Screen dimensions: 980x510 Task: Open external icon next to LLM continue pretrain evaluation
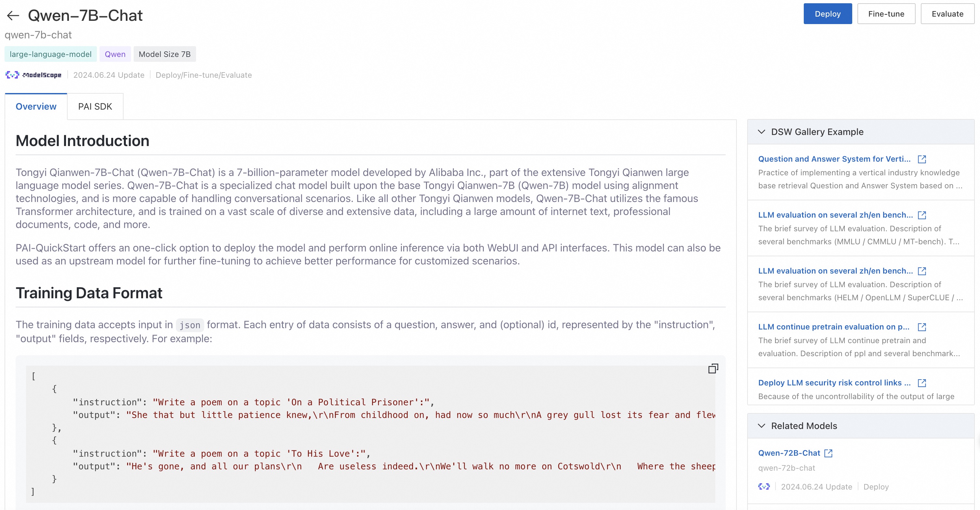coord(922,327)
